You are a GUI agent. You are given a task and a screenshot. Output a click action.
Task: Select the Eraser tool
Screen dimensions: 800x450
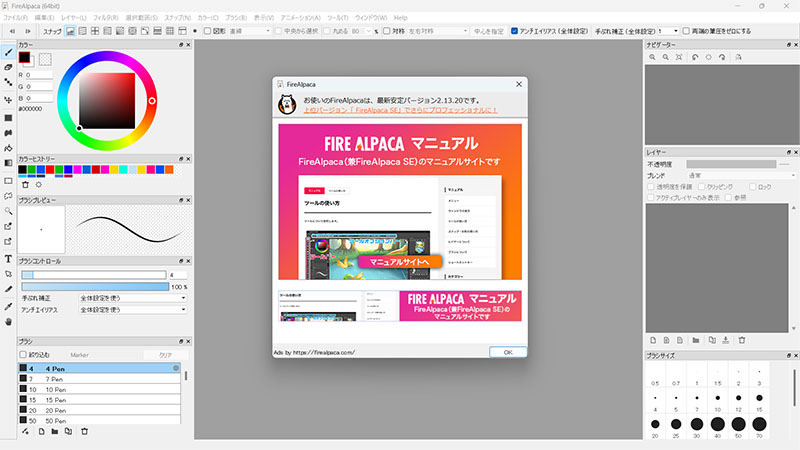tap(8, 67)
